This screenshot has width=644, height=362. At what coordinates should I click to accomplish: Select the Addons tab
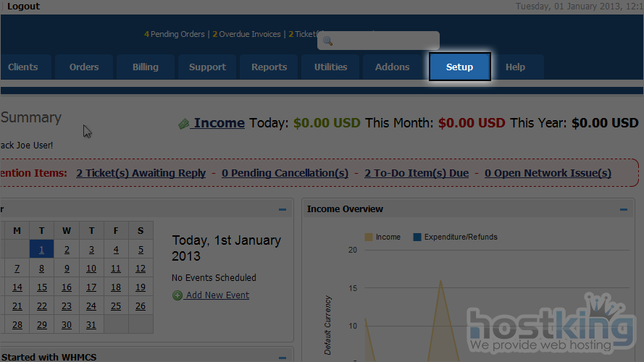point(392,67)
